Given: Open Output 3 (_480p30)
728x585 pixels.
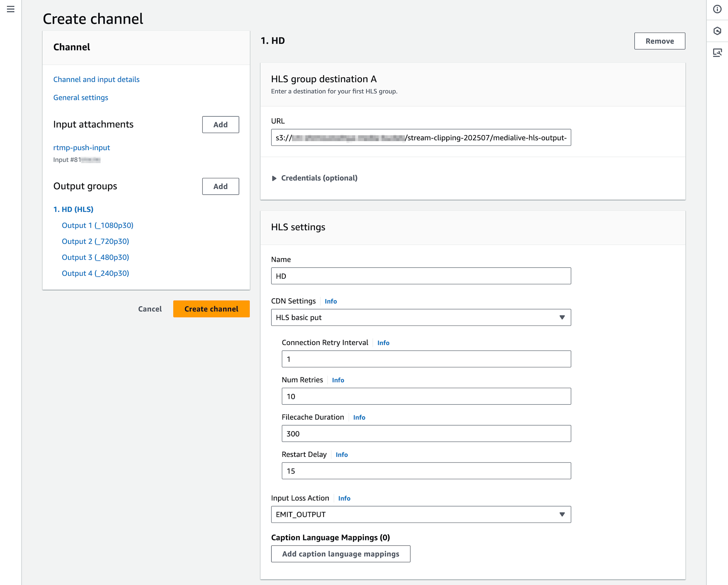Looking at the screenshot, I should click(x=95, y=258).
